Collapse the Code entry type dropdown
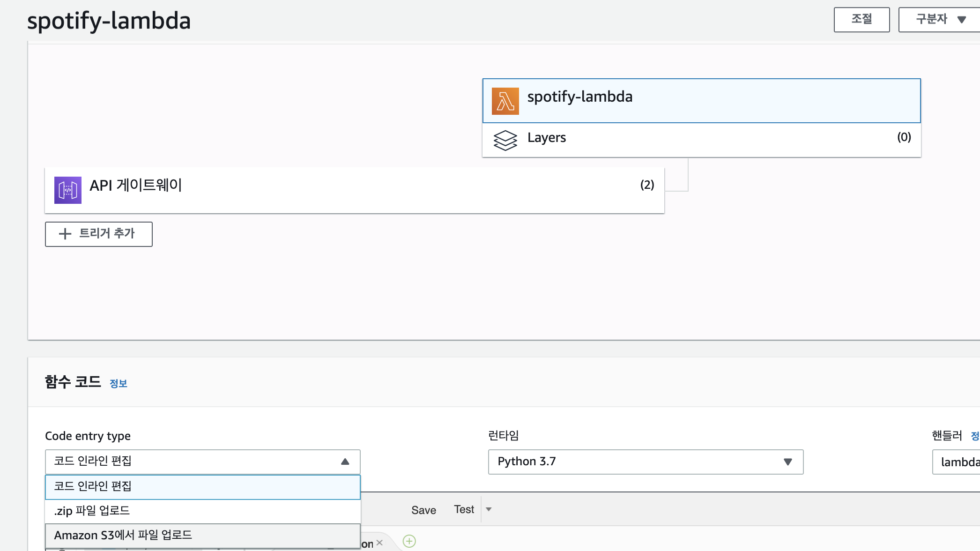Viewport: 980px width, 551px height. 345,462
